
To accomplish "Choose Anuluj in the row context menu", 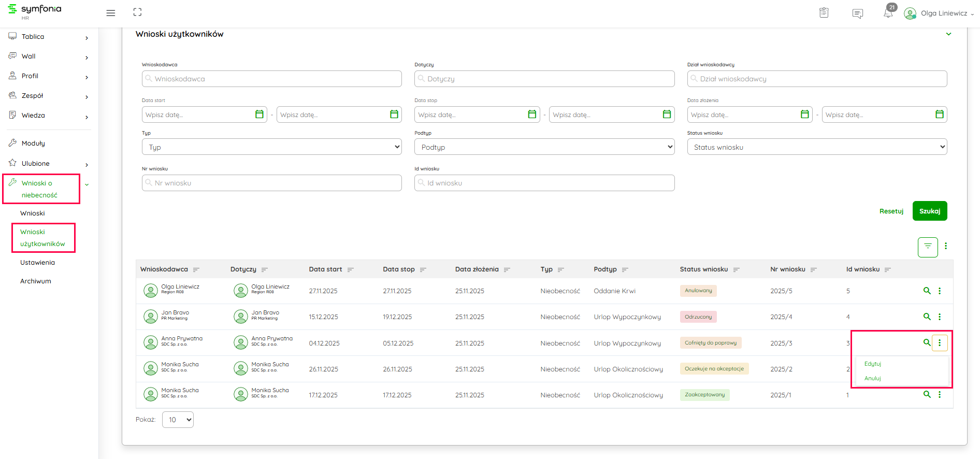I will click(x=872, y=378).
